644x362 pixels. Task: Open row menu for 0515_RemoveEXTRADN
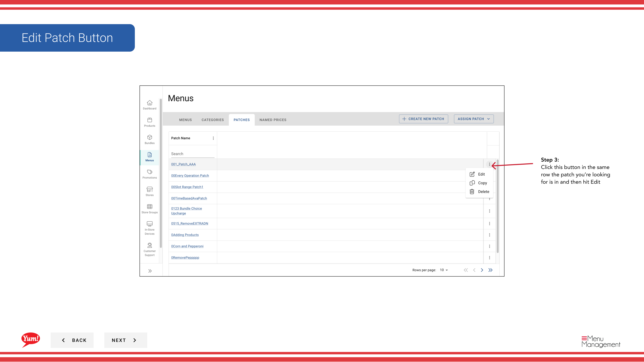tap(489, 224)
